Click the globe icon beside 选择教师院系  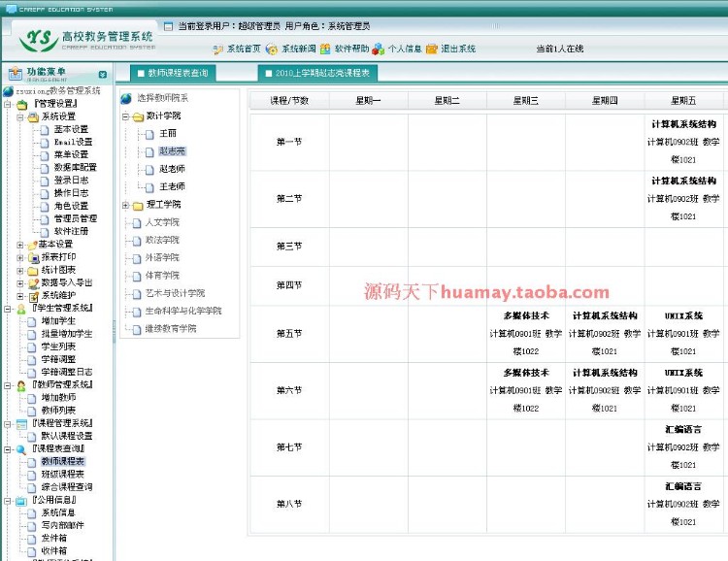[126, 98]
